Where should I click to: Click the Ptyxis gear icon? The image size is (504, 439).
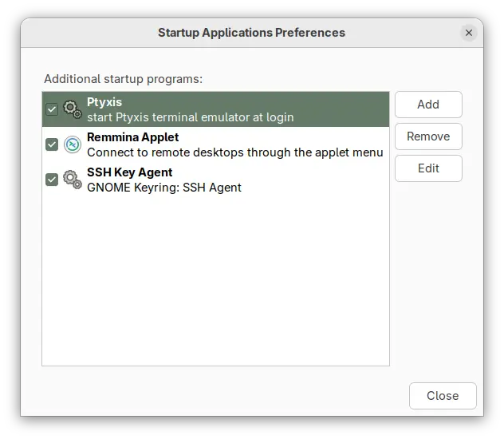(72, 109)
